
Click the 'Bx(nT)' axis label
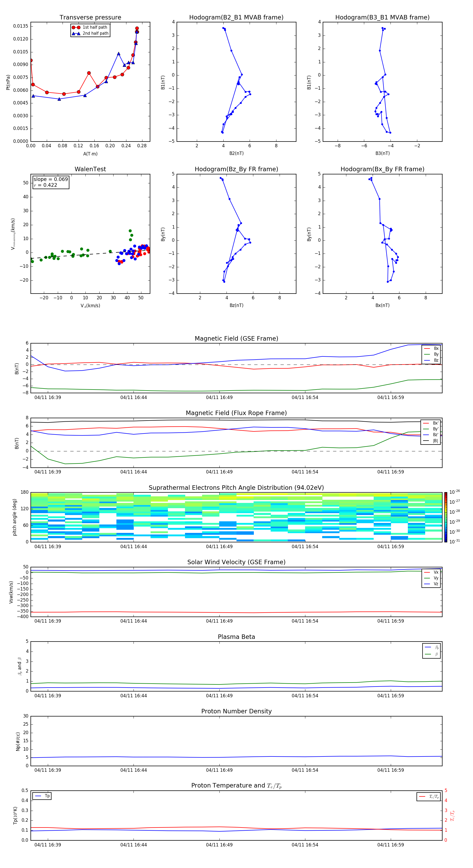coord(382,305)
